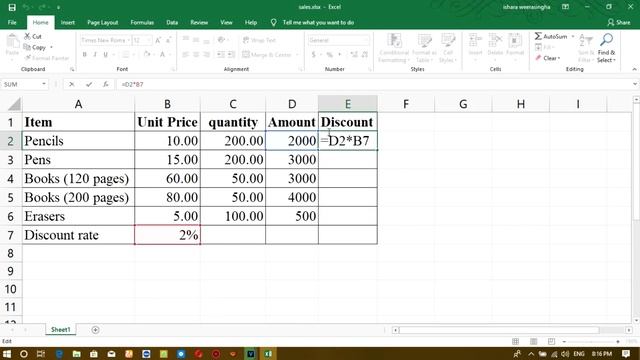Screen dimensions: 640x360
Task: Toggle left text alignment
Action: click(185, 54)
